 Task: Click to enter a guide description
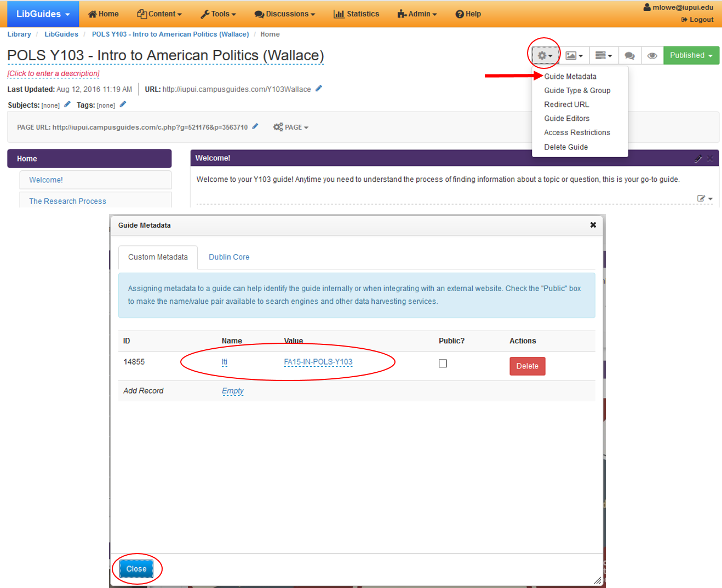[x=53, y=73]
